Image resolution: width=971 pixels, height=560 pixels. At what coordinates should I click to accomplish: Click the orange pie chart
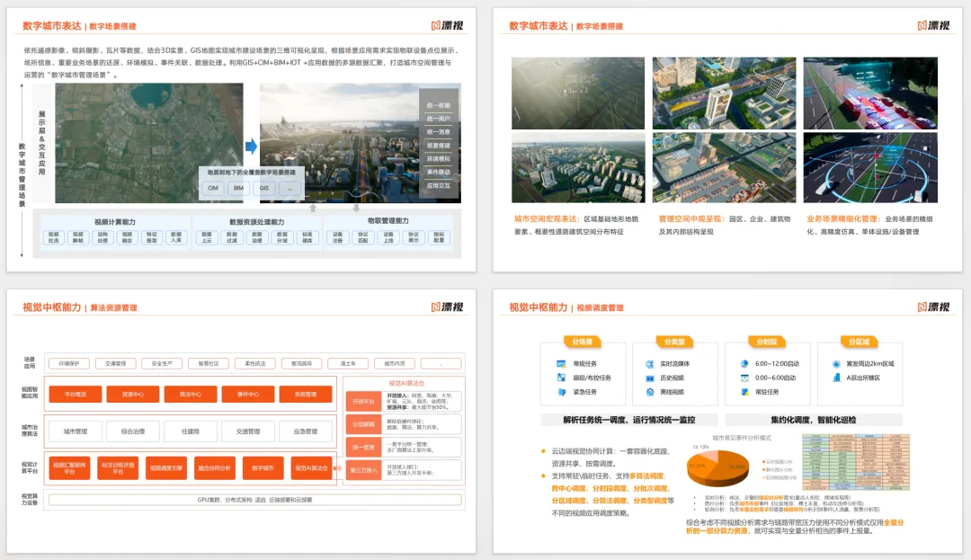pyautogui.click(x=717, y=469)
